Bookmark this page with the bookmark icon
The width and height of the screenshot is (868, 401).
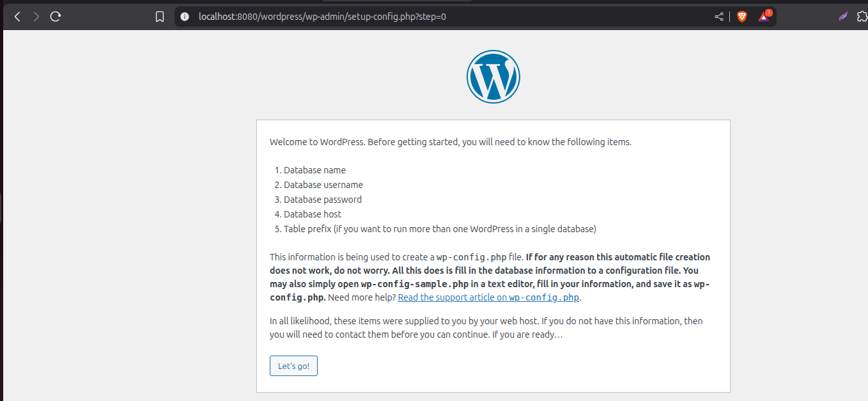[x=160, y=17]
